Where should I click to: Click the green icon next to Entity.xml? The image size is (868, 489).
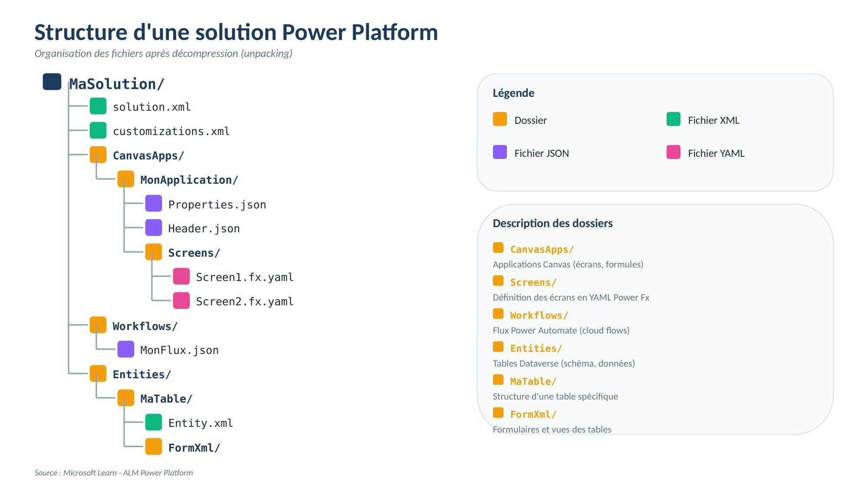[154, 423]
